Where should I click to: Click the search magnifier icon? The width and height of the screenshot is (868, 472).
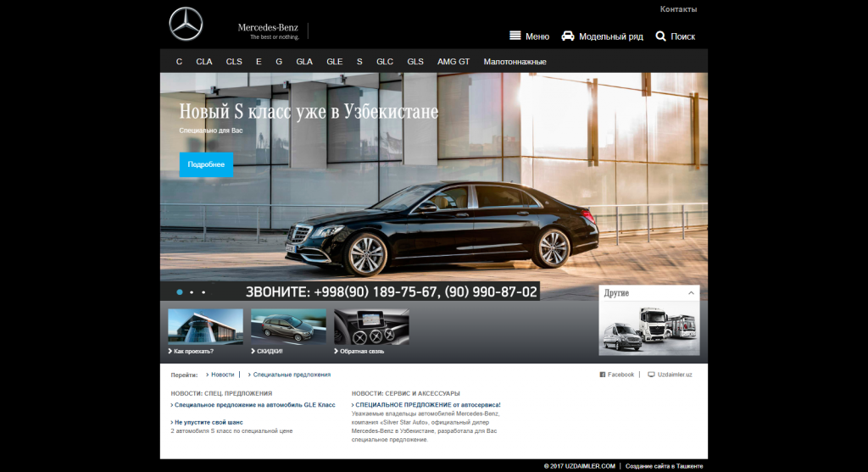[x=660, y=36]
